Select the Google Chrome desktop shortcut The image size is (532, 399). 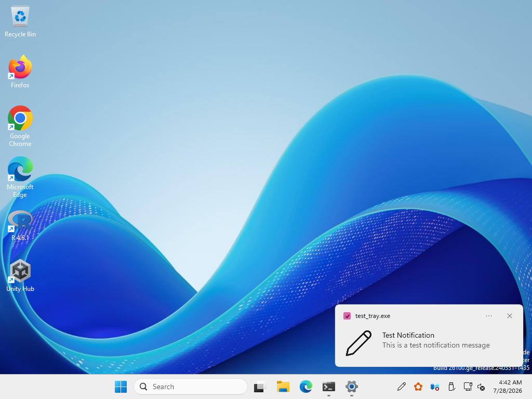pos(20,126)
